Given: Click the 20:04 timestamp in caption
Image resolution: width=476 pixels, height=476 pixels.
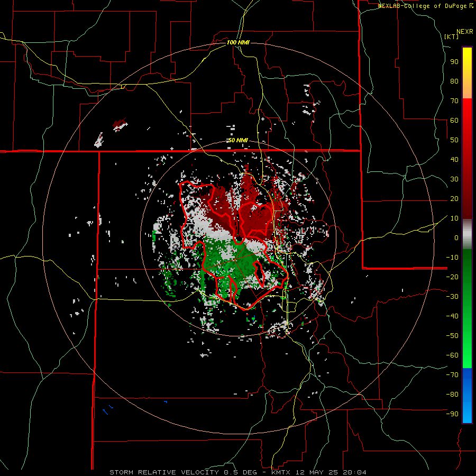Looking at the screenshot, I should [354, 472].
